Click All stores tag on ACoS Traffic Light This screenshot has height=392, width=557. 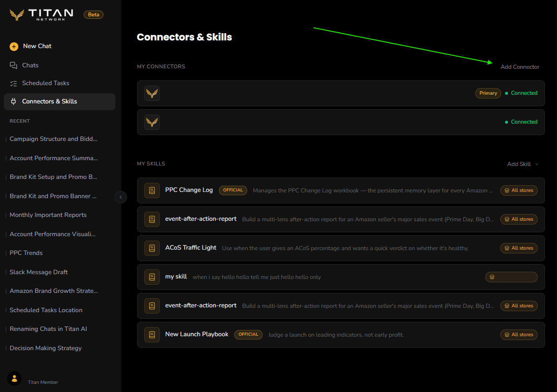[519, 248]
